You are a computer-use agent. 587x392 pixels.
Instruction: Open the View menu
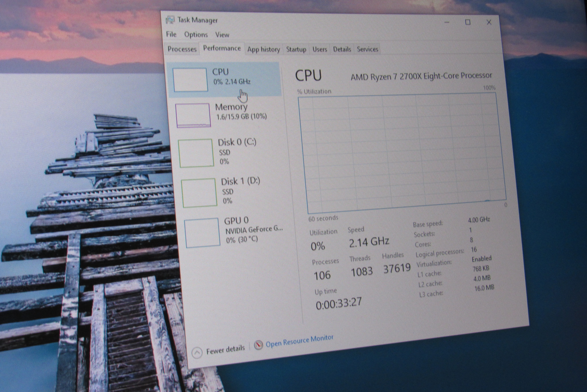222,35
